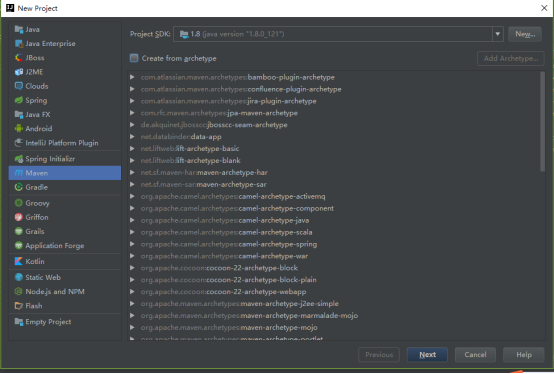Click the archetype list vertical scrollbar
Screen dimensions: 554x374
click(542, 121)
